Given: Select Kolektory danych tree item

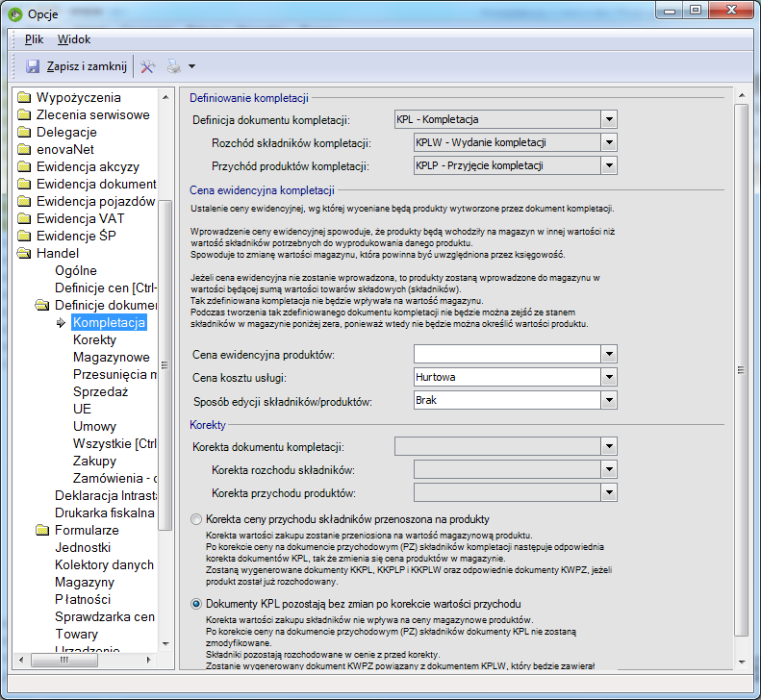Looking at the screenshot, I should tap(104, 564).
